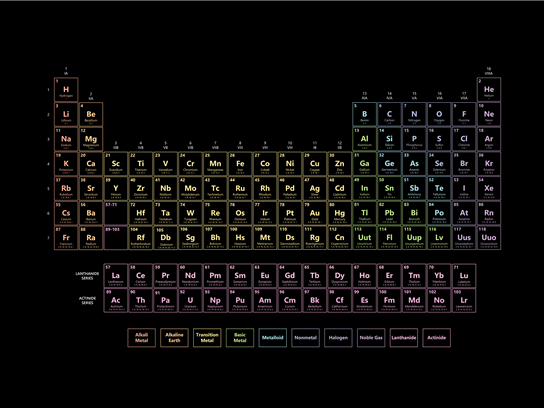Select the Iron (Fe) cell
Image resolution: width=544 pixels, height=408 pixels.
(240, 164)
